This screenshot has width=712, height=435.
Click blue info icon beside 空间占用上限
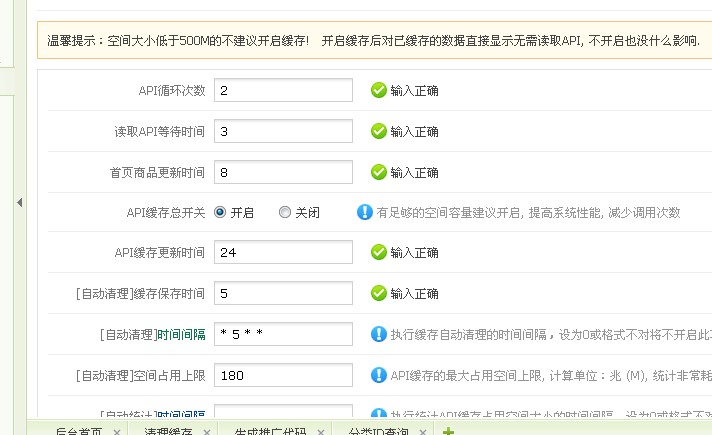(x=378, y=375)
